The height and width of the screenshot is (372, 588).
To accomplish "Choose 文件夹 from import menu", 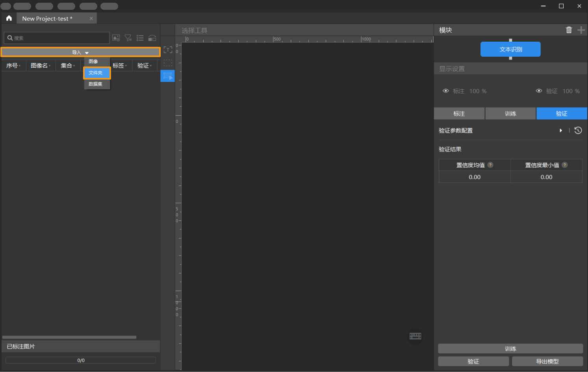I will 97,73.
